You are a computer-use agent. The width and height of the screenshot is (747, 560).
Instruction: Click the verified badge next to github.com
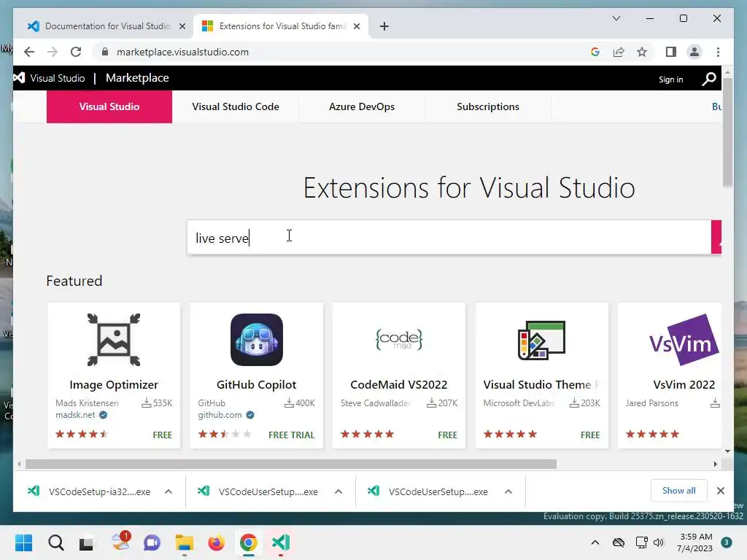tap(250, 415)
